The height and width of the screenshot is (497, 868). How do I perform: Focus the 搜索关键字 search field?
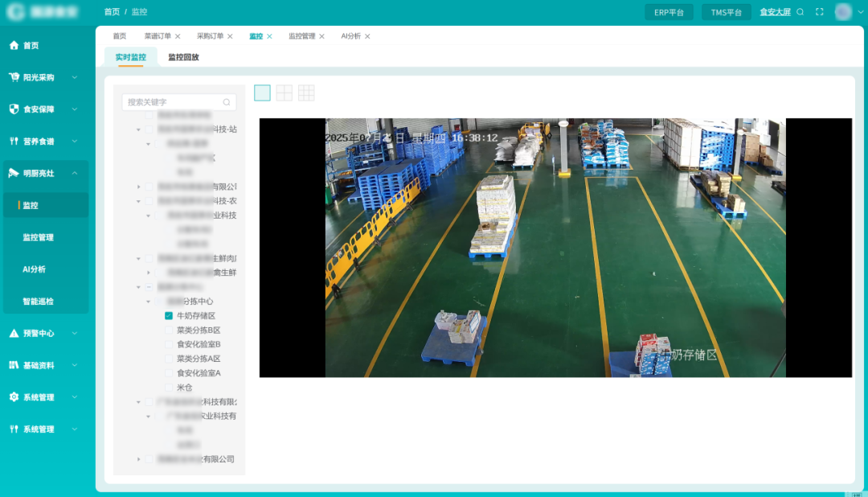click(178, 102)
